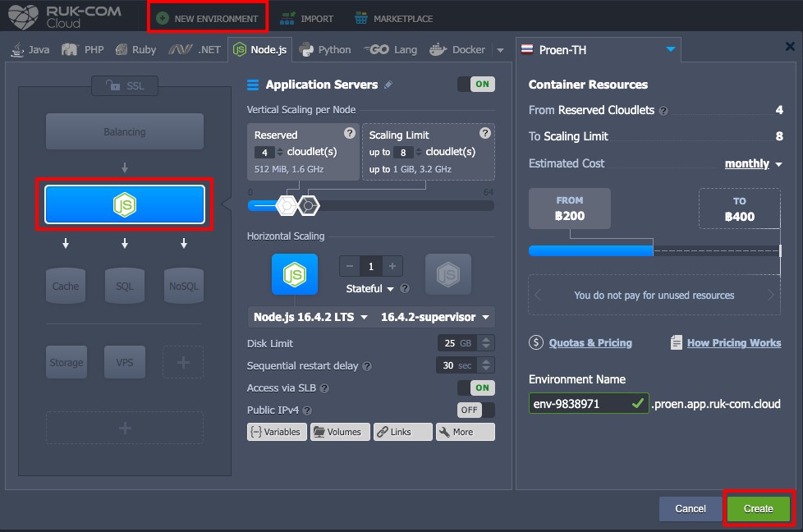Image resolution: width=803 pixels, height=532 pixels.
Task: Select the PHP tab
Action: point(82,49)
